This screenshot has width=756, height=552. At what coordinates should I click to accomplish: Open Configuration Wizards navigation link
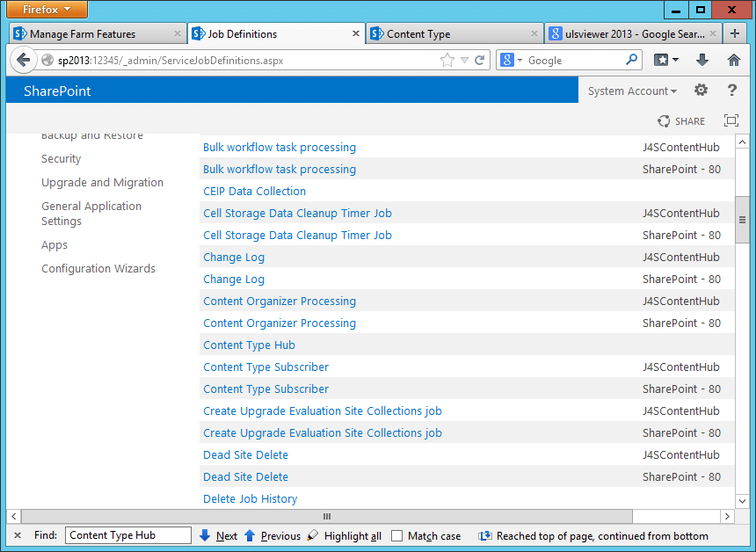point(98,268)
